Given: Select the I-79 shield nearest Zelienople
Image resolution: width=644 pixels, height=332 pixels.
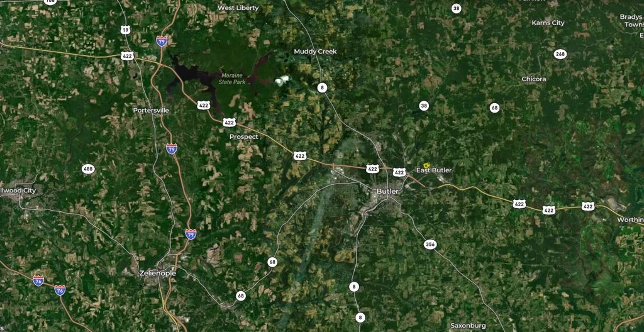Looking at the screenshot, I should pos(191,234).
